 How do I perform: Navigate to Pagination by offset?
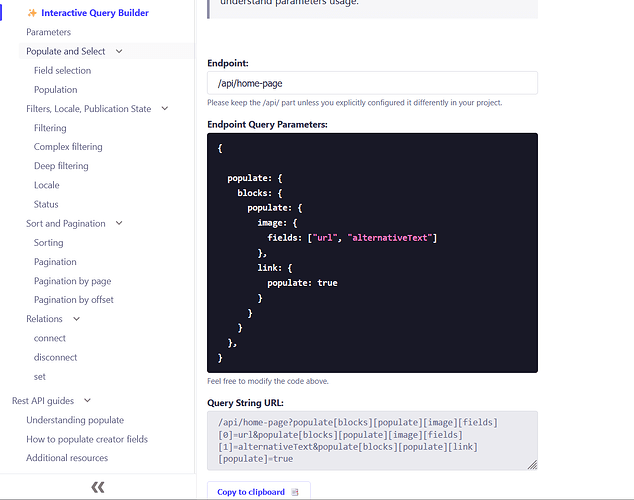[73, 299]
